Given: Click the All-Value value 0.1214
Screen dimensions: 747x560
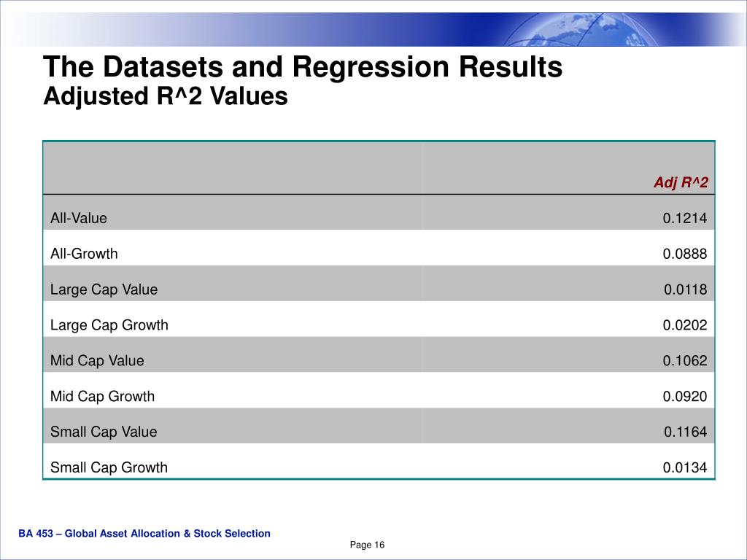Looking at the screenshot, I should click(684, 218).
